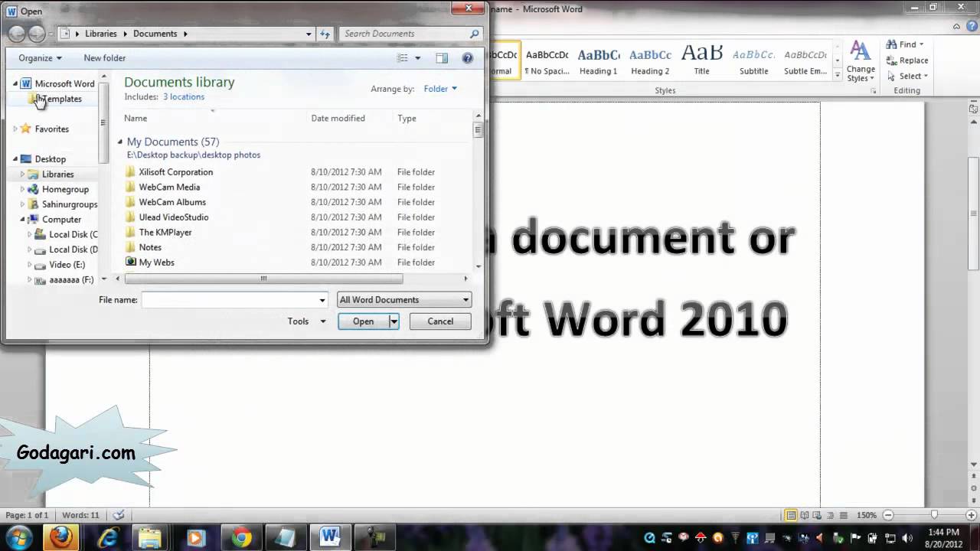Viewport: 980px width, 551px height.
Task: Click the Windows Start orb
Action: click(x=19, y=536)
